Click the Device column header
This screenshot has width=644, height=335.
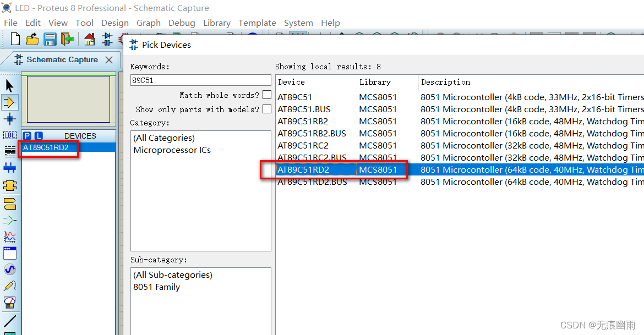pos(316,82)
